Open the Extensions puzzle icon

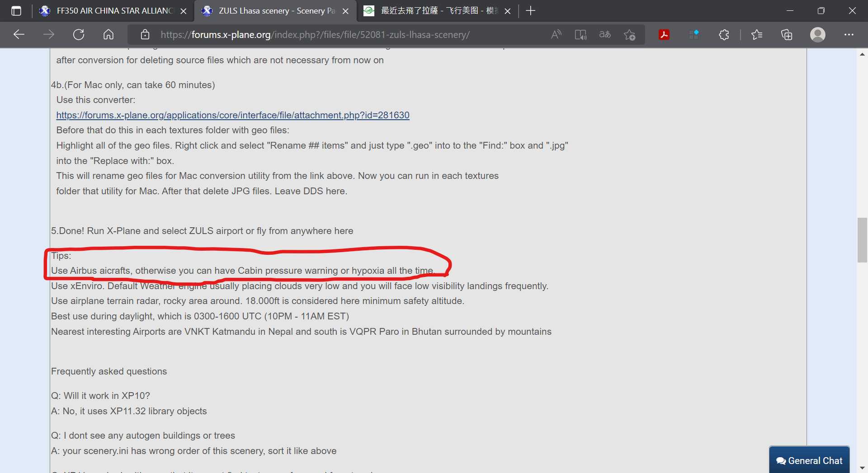click(x=724, y=35)
